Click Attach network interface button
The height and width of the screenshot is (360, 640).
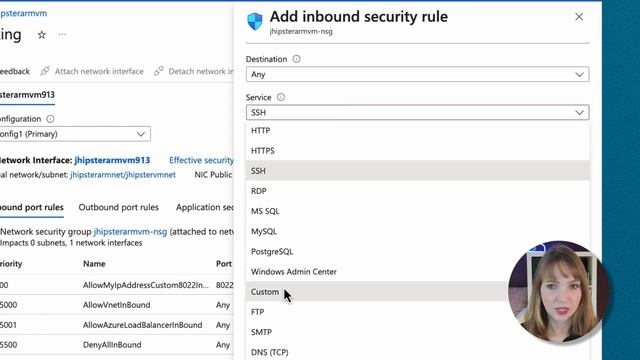point(92,71)
